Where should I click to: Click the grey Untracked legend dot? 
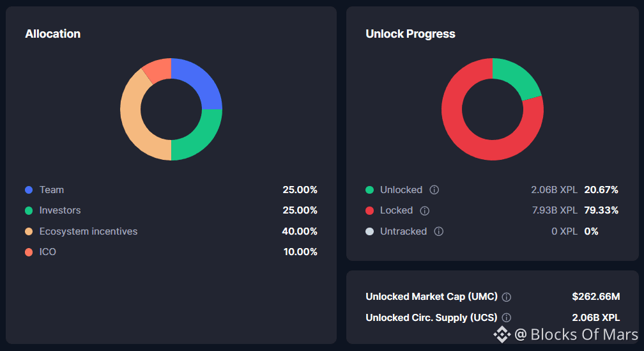[x=369, y=231]
